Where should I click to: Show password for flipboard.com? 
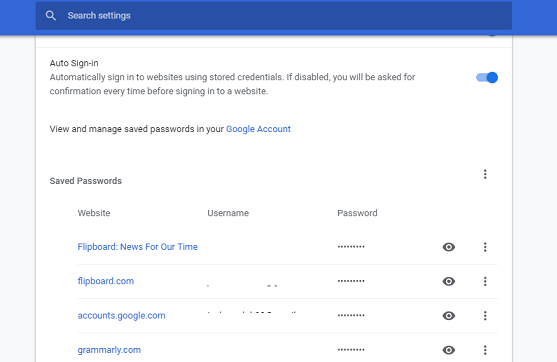pyautogui.click(x=449, y=281)
